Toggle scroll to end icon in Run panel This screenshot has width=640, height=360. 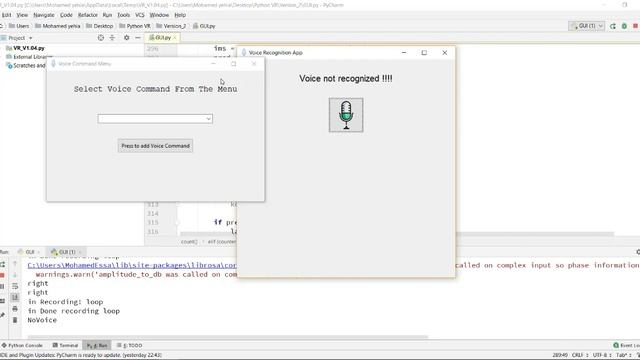point(15,297)
